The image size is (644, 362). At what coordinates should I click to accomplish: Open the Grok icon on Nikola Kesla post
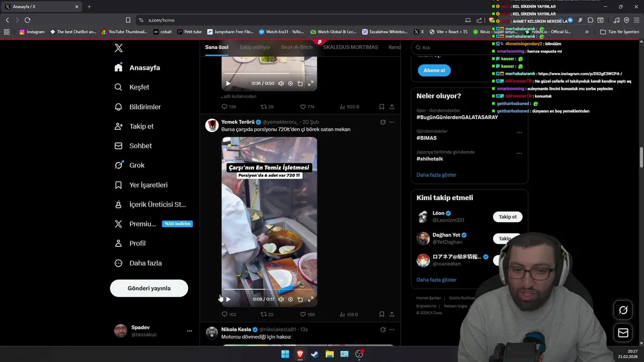383,330
